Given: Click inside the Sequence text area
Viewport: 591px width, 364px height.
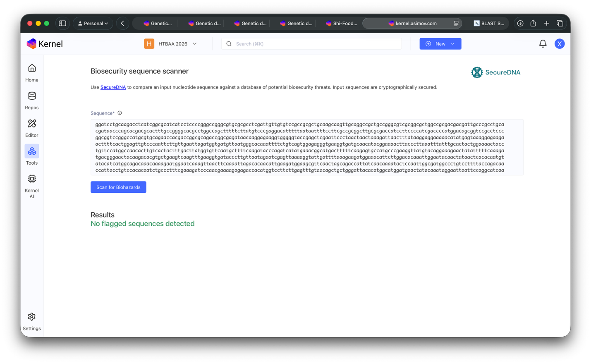Looking at the screenshot, I should (x=307, y=147).
